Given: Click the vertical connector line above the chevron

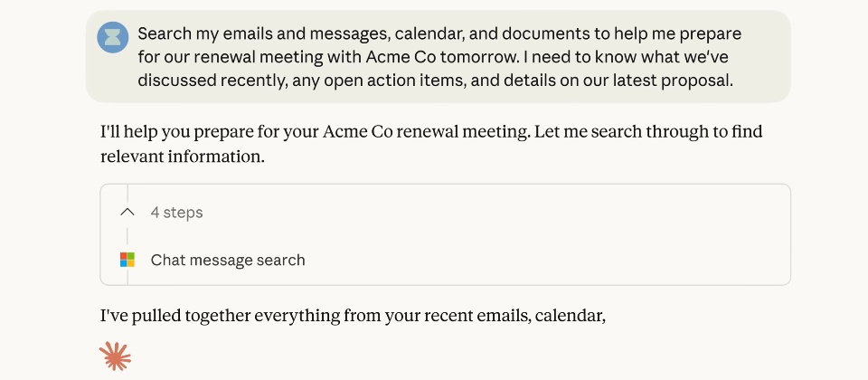Looking at the screenshot, I should (127, 193).
